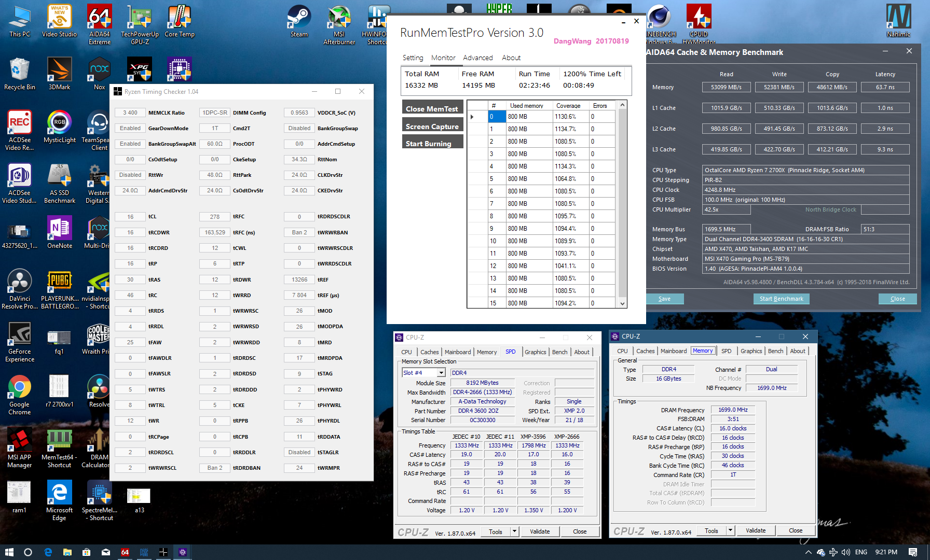Click Validate in CPU-Z Memory window
930x560 pixels.
(x=756, y=530)
